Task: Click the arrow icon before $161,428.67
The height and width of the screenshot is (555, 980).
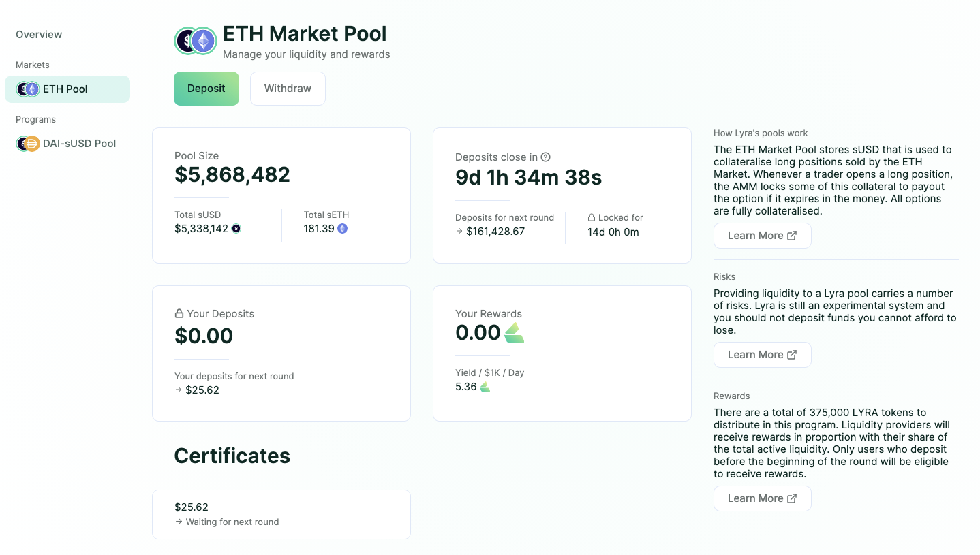Action: pos(459,232)
